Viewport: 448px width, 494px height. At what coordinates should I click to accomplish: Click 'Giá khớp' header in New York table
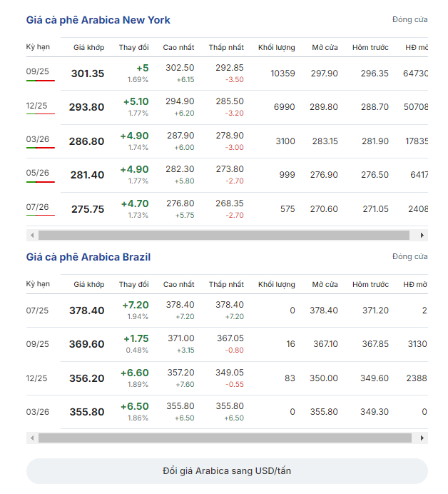(88, 48)
